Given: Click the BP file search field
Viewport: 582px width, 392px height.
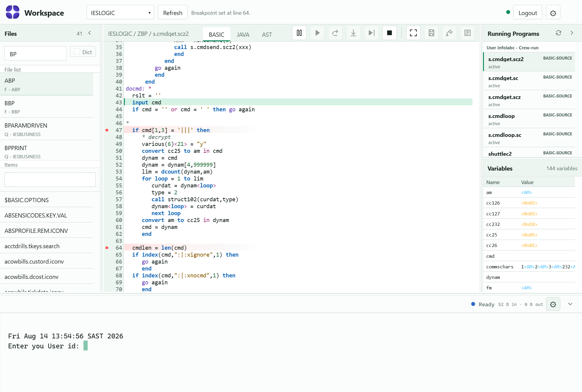Looking at the screenshot, I should click(35, 54).
